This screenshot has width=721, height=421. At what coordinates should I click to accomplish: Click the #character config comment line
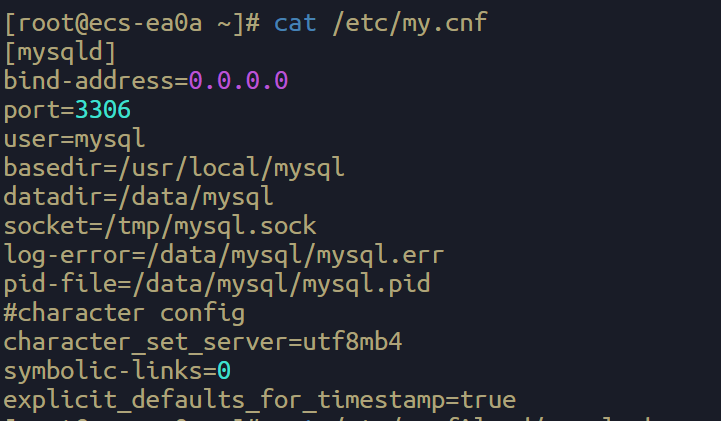(124, 313)
